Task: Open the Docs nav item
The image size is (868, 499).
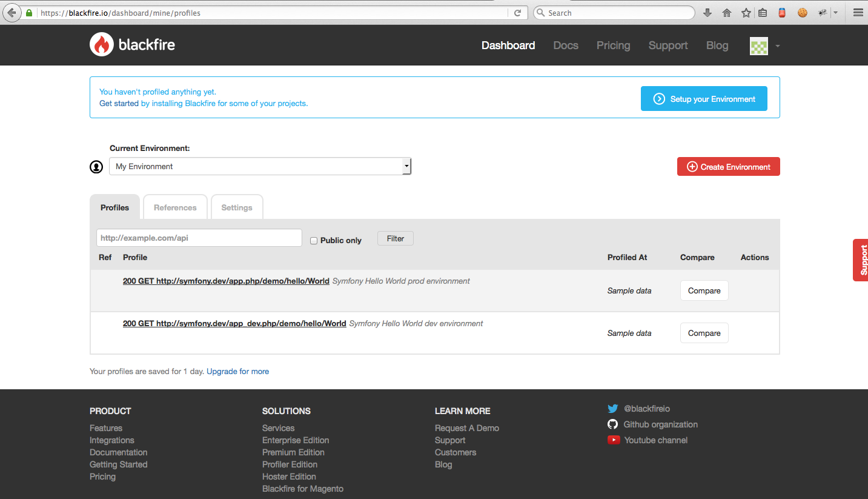Action: tap(566, 45)
